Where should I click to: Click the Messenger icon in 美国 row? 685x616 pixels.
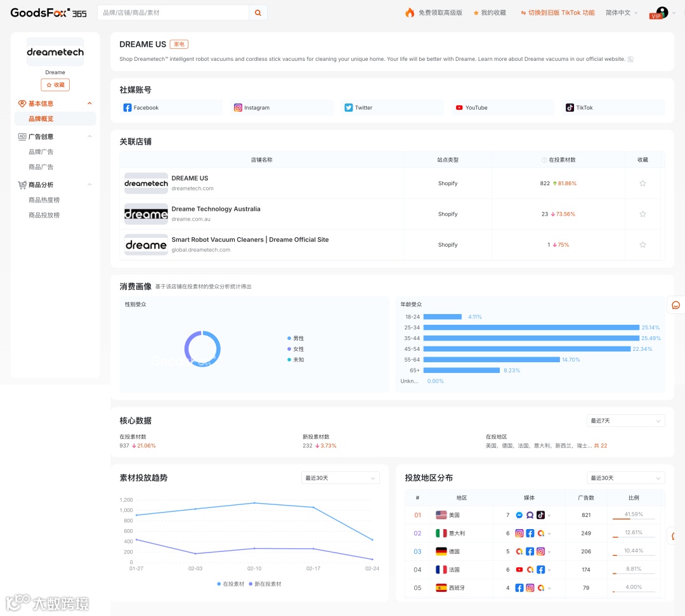tap(519, 515)
